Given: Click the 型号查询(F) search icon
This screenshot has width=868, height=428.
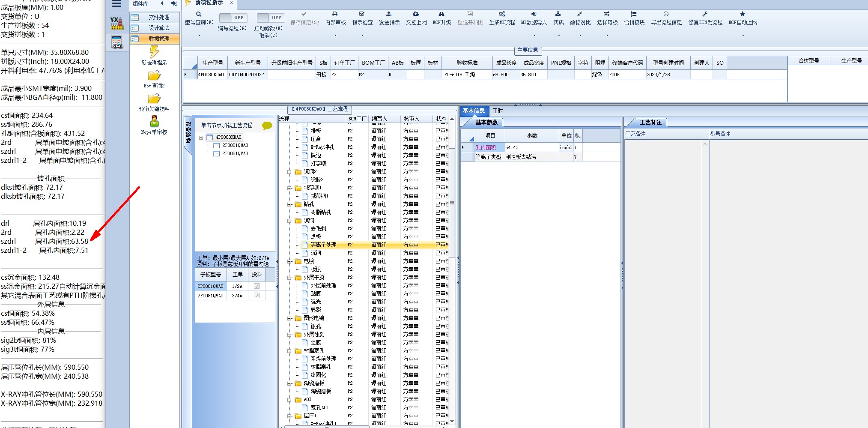Looking at the screenshot, I should (199, 14).
